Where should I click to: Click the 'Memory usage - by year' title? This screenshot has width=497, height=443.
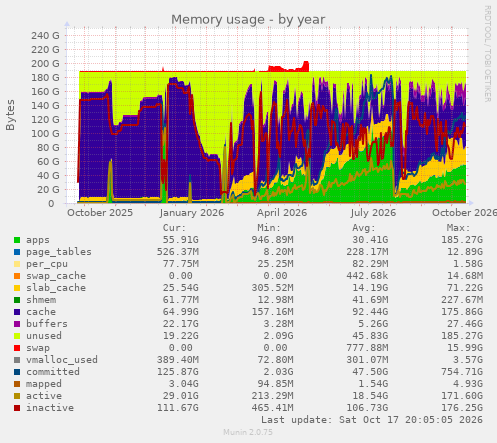point(248,20)
